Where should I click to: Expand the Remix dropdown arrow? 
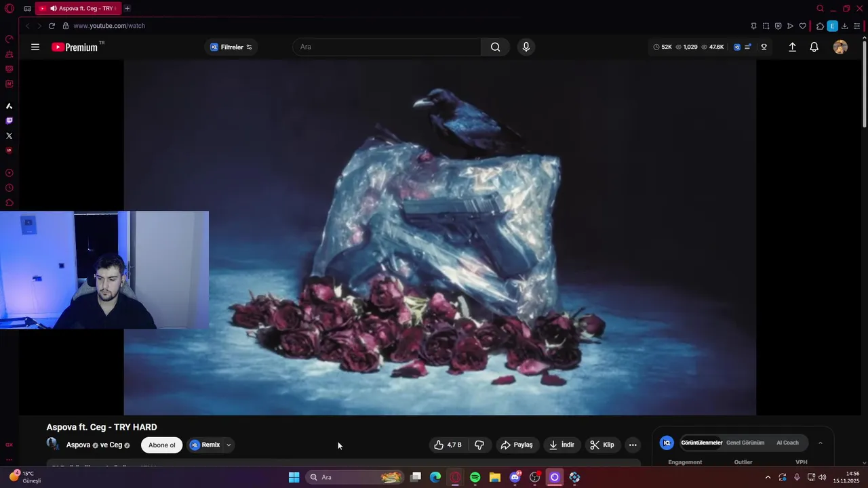tap(229, 445)
